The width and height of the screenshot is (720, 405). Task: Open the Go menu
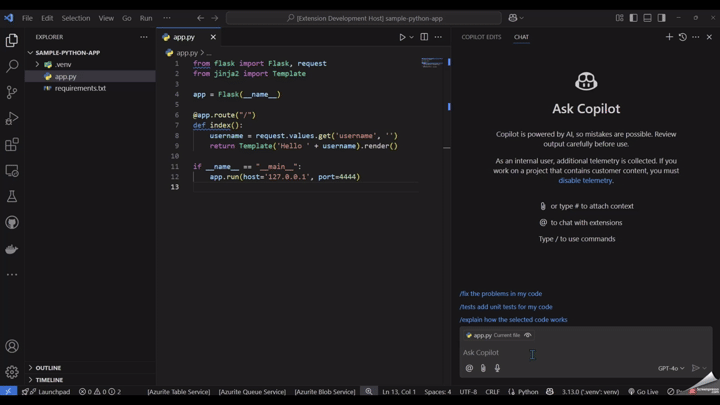click(127, 18)
